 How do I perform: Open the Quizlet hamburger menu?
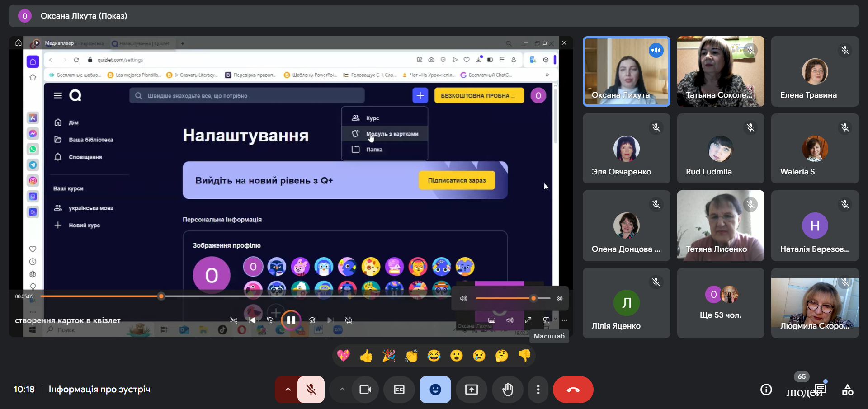(x=58, y=95)
